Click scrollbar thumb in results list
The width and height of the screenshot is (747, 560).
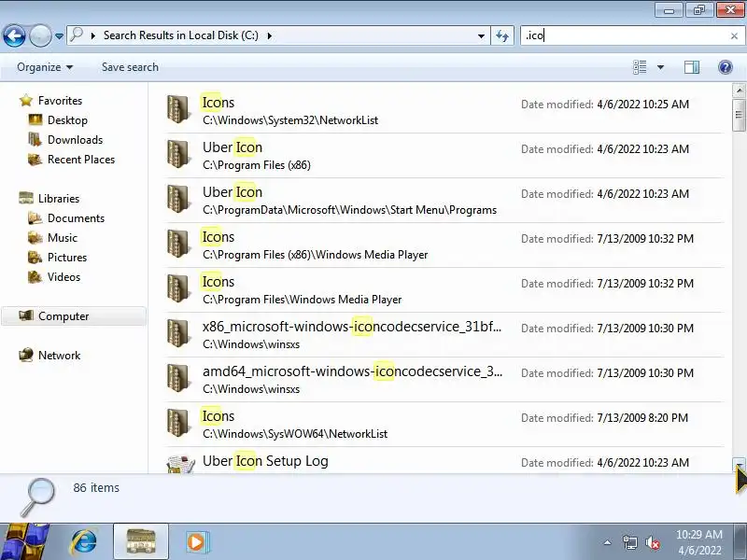coord(739,114)
